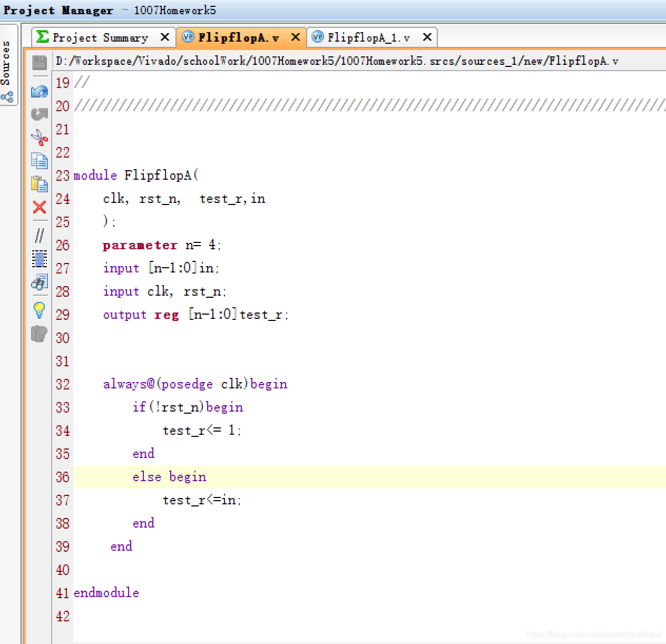Click line number 23 in the gutter
Viewport: 666px width, 644px height.
[x=63, y=175]
